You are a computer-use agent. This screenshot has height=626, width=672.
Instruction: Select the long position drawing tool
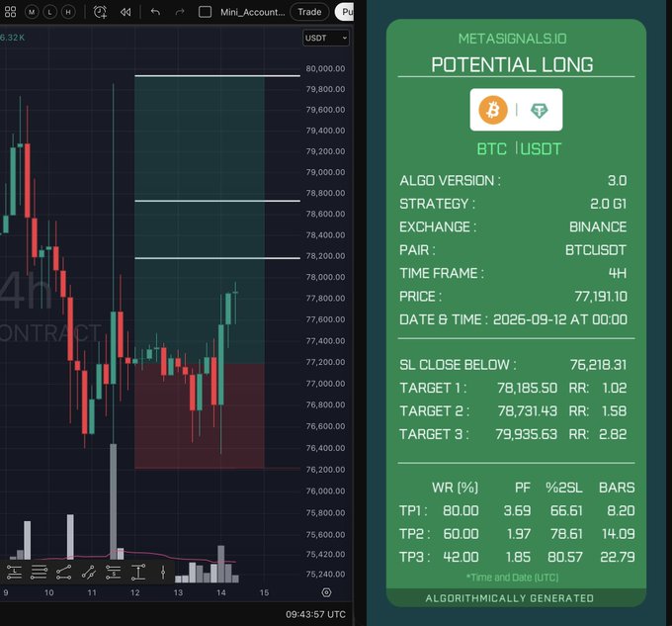click(14, 572)
